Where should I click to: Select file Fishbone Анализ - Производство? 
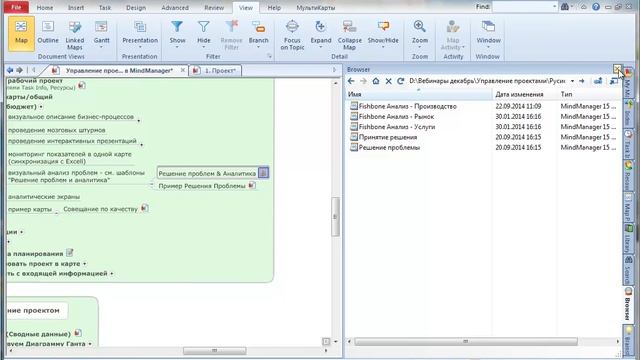tap(403, 106)
